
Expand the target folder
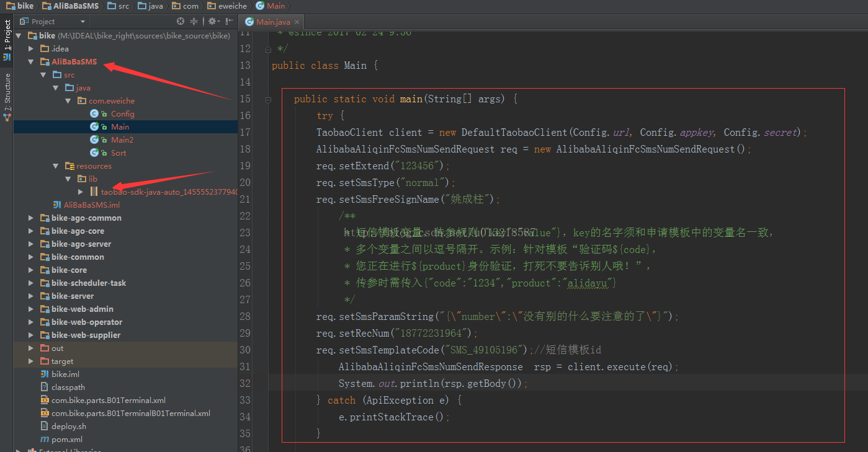coord(31,361)
